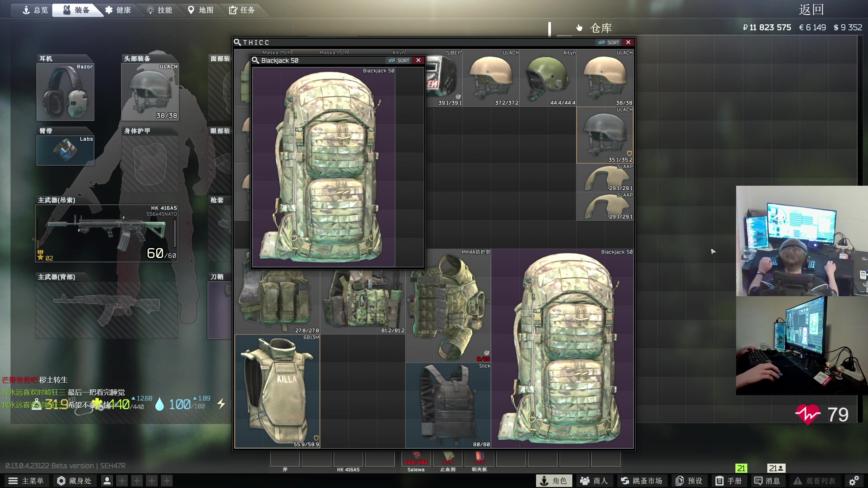This screenshot has height=488, width=868.
Task: Open the 健康 health tab
Action: click(118, 10)
